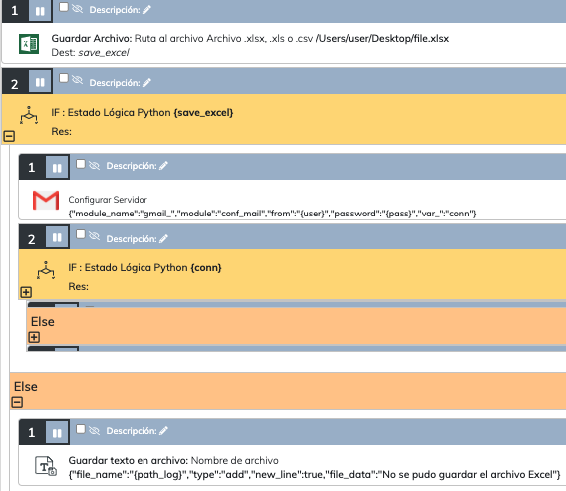Edit description pencil of Configurar Servidor step
566x491 pixels.
164,166
